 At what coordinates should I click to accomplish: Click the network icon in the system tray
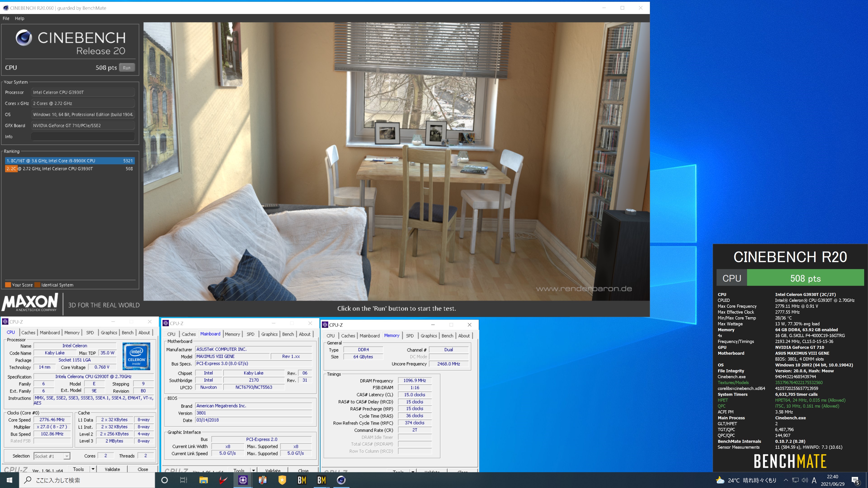click(795, 480)
